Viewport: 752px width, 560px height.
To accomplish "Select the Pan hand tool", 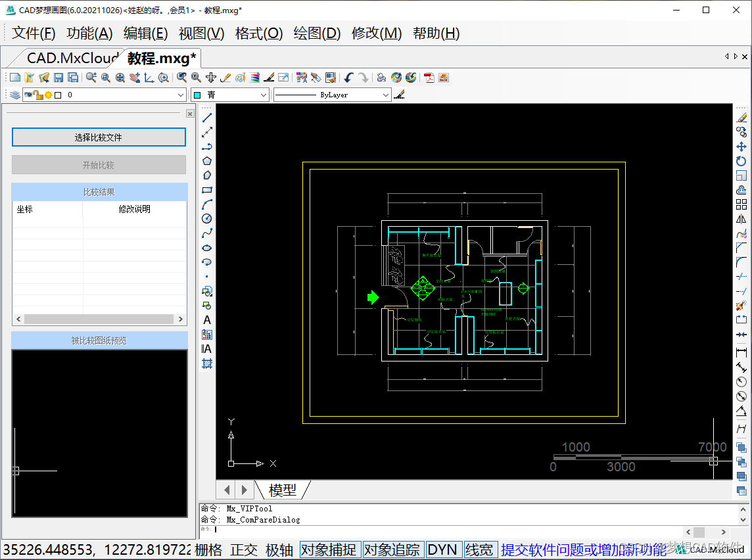I will (135, 78).
